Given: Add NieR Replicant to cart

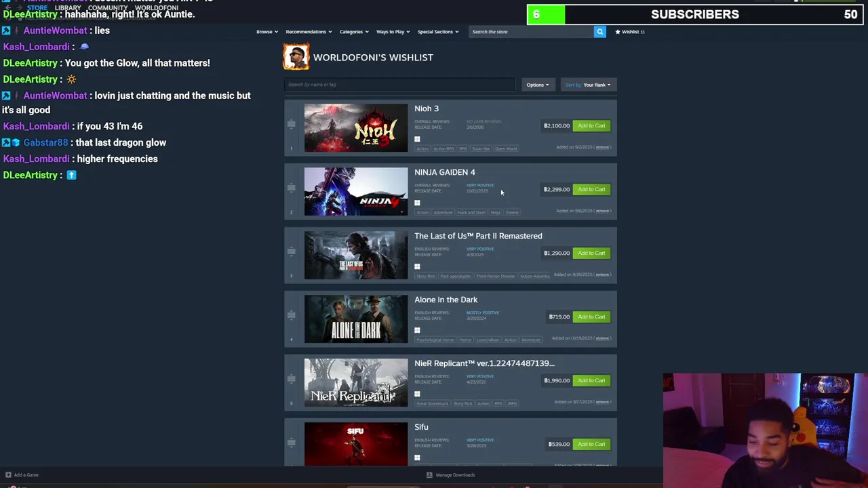Looking at the screenshot, I should coord(591,380).
